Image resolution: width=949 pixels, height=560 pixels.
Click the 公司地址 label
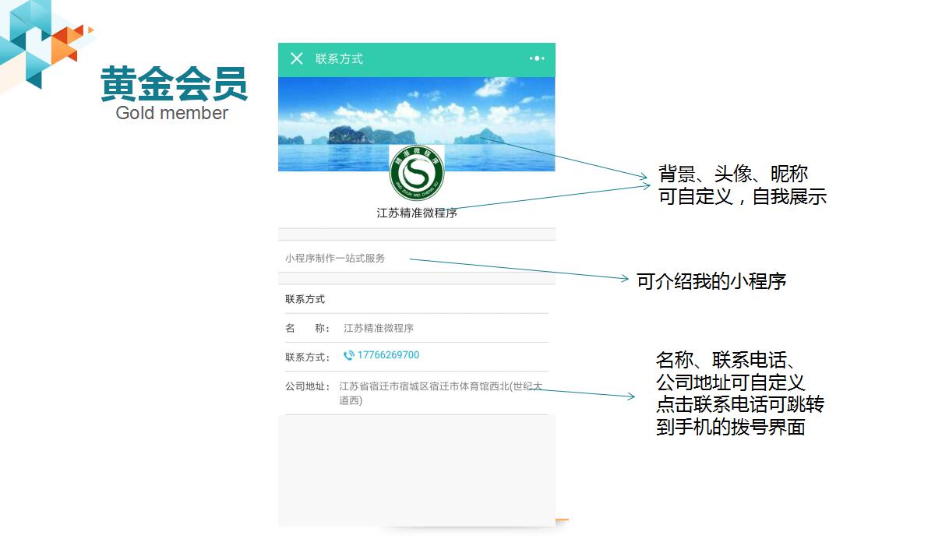[x=307, y=386]
